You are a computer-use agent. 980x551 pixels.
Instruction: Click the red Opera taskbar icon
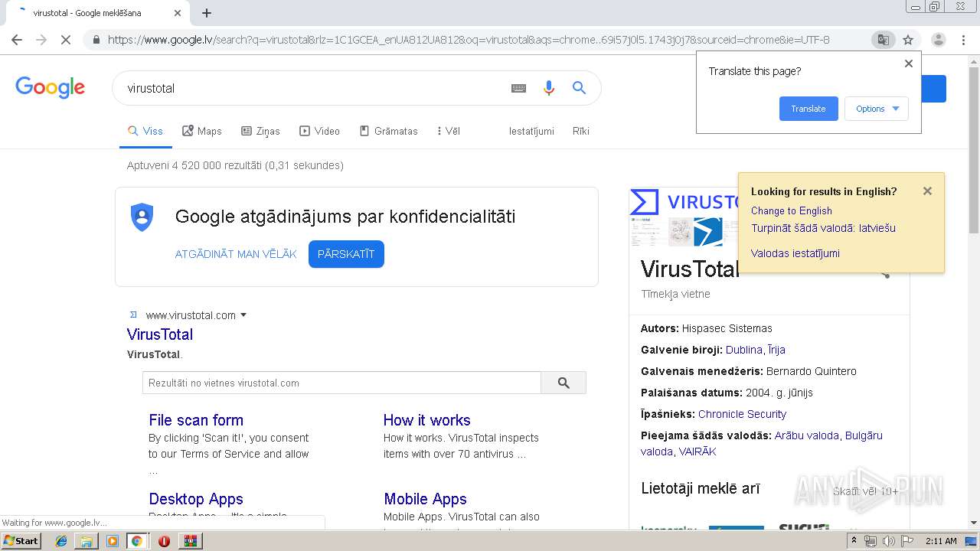point(164,541)
